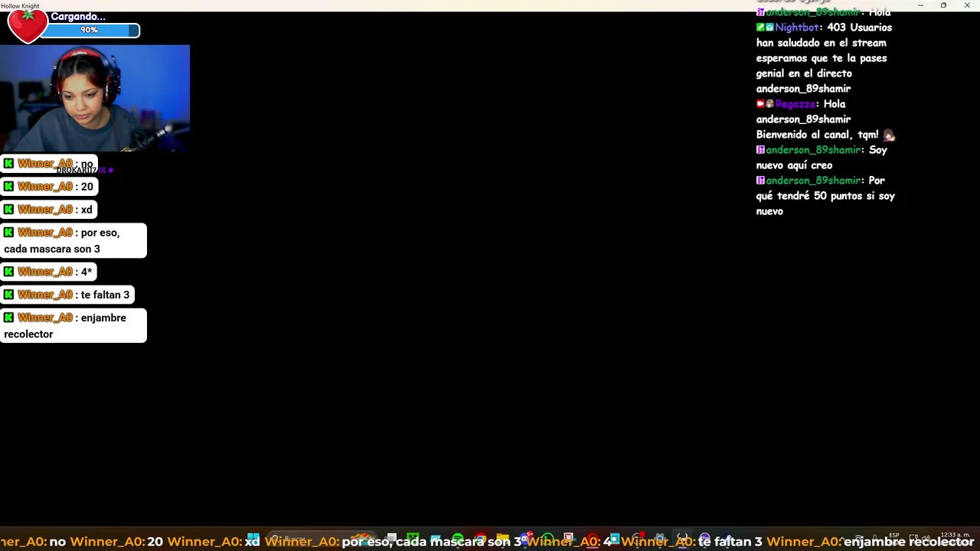The width and height of the screenshot is (980, 551).
Task: Minimize the Hollow Knight window
Action: pyautogui.click(x=920, y=5)
